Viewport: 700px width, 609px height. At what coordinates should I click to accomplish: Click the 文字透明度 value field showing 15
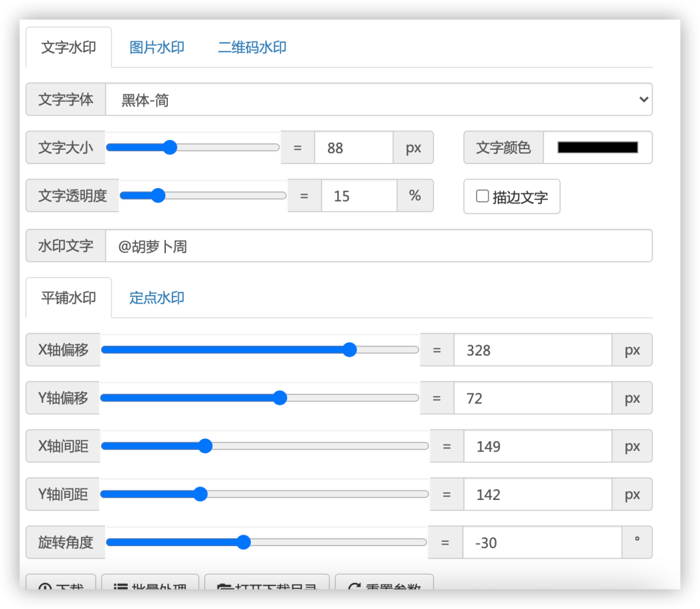[359, 196]
